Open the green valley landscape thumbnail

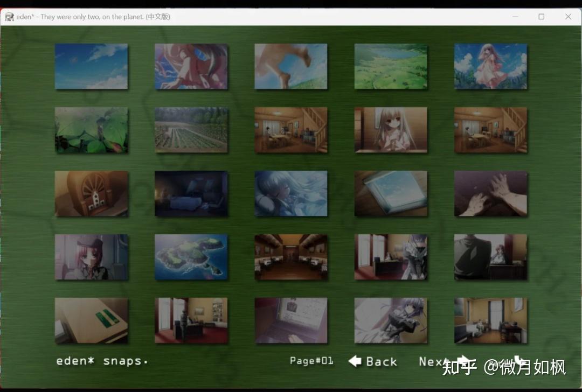click(391, 66)
